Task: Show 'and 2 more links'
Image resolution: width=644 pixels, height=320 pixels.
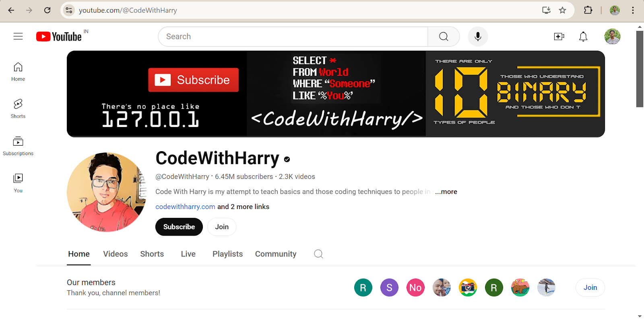Action: [x=243, y=207]
